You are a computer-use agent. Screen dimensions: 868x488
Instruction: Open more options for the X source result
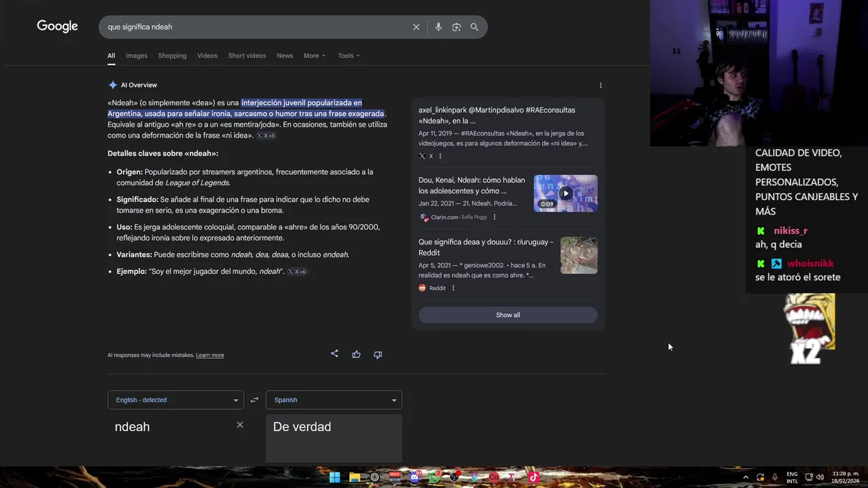click(x=440, y=156)
